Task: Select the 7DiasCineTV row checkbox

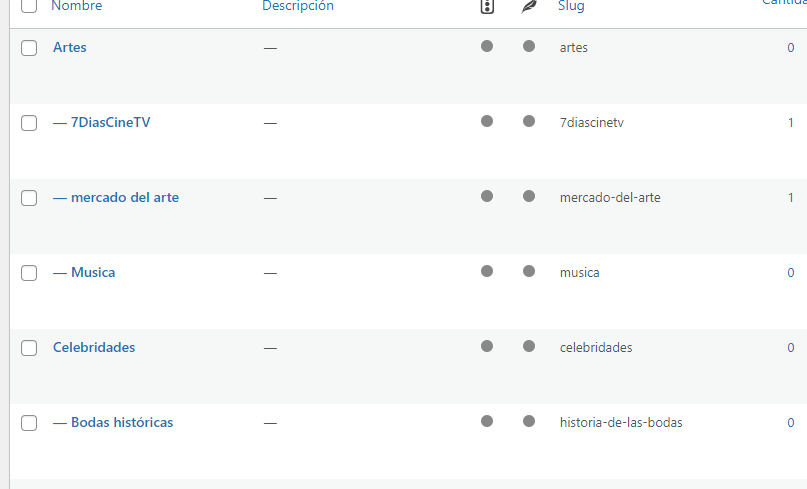Action: (29, 123)
